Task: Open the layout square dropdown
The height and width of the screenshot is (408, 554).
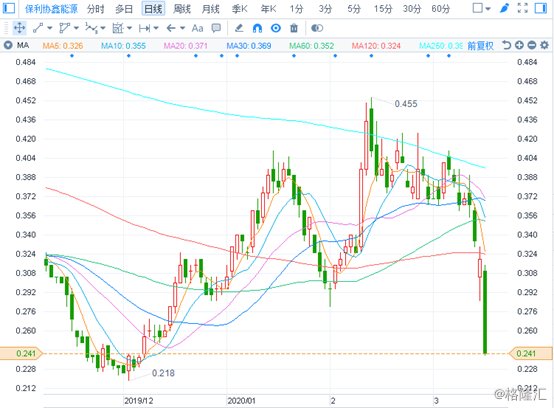Action: pos(482,8)
